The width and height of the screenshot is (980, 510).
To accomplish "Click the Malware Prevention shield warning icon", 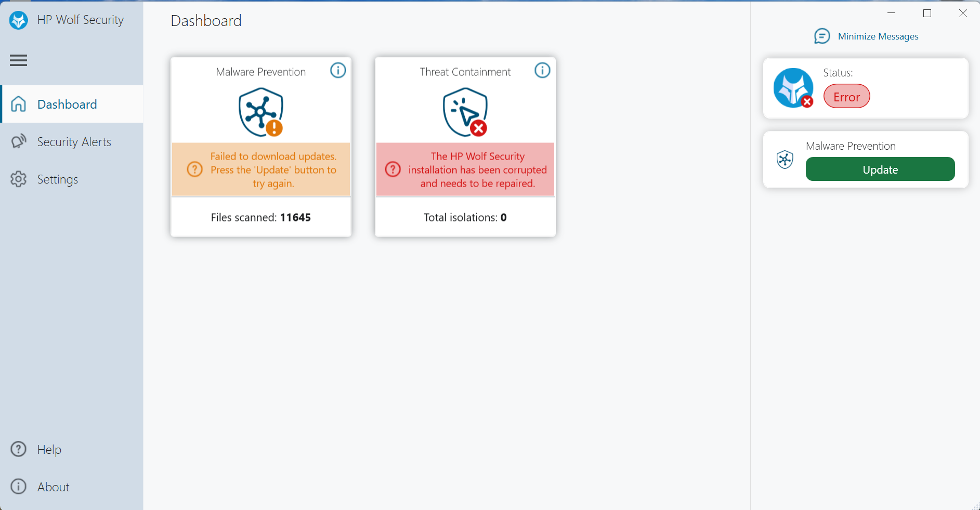I will point(261,112).
